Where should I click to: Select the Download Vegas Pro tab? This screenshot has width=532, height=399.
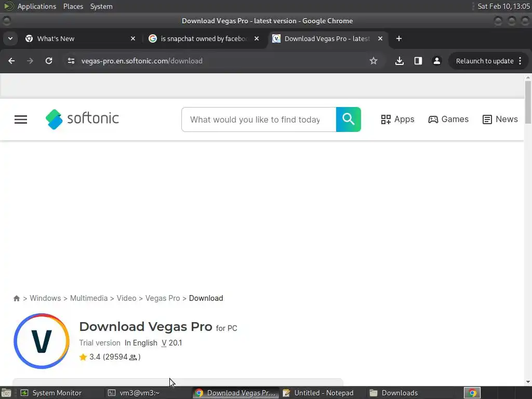[x=328, y=38]
